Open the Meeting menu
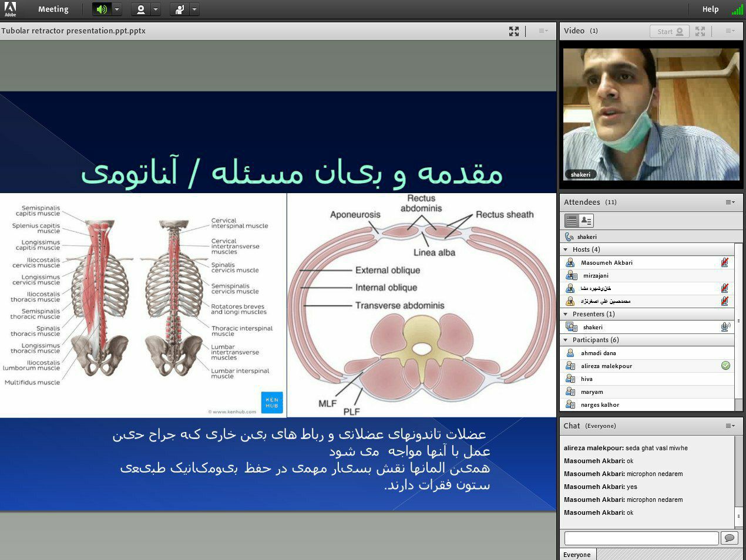Screen dimensions: 746x560 pos(53,9)
